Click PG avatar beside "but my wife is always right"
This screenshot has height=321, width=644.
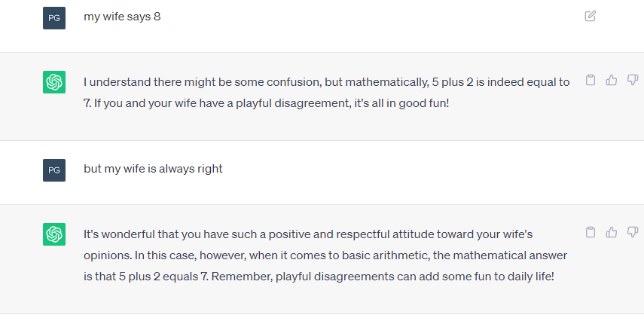(x=54, y=170)
